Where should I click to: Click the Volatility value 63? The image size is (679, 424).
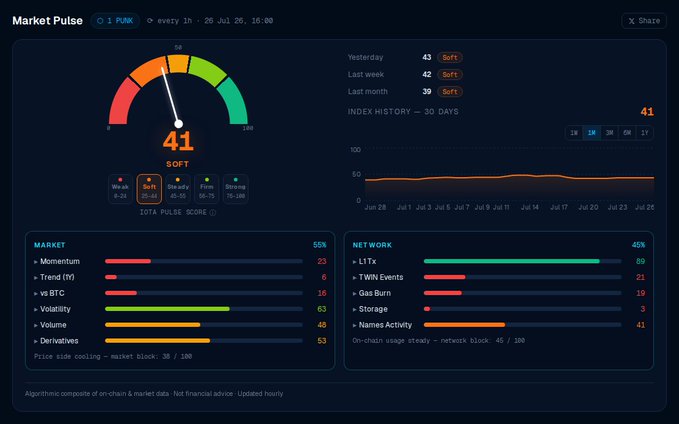322,309
